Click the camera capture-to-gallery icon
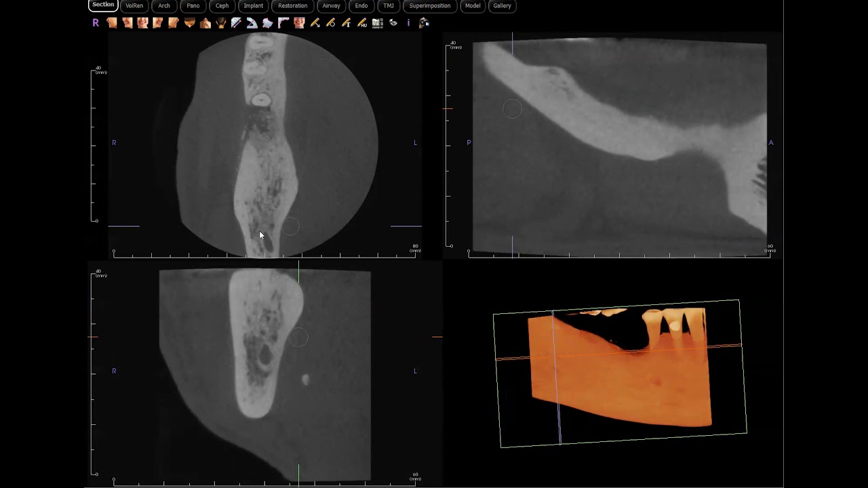Image resolution: width=868 pixels, height=488 pixels. [x=424, y=22]
